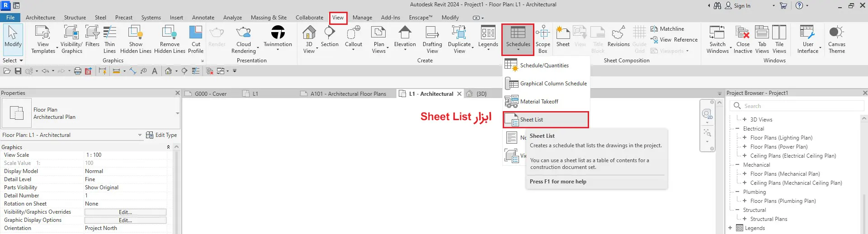Choose Sheet List from the menu
Image resolution: width=868 pixels, height=234 pixels.
pyautogui.click(x=546, y=120)
